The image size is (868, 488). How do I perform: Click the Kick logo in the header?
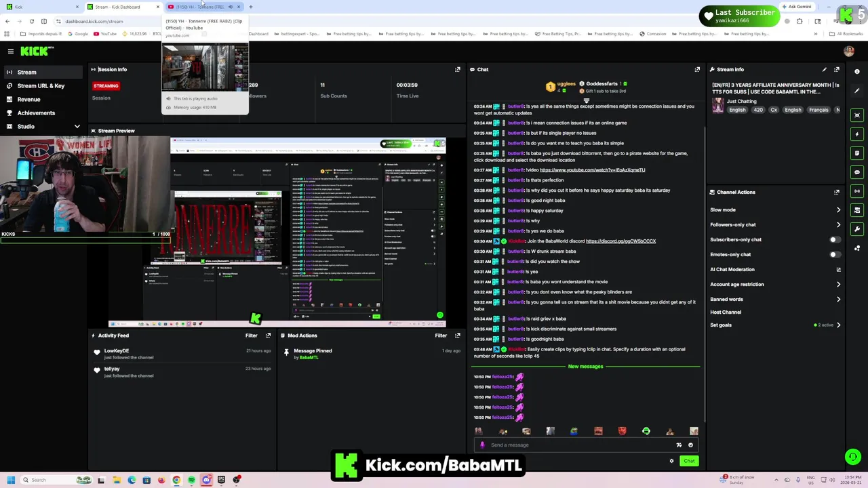click(35, 51)
